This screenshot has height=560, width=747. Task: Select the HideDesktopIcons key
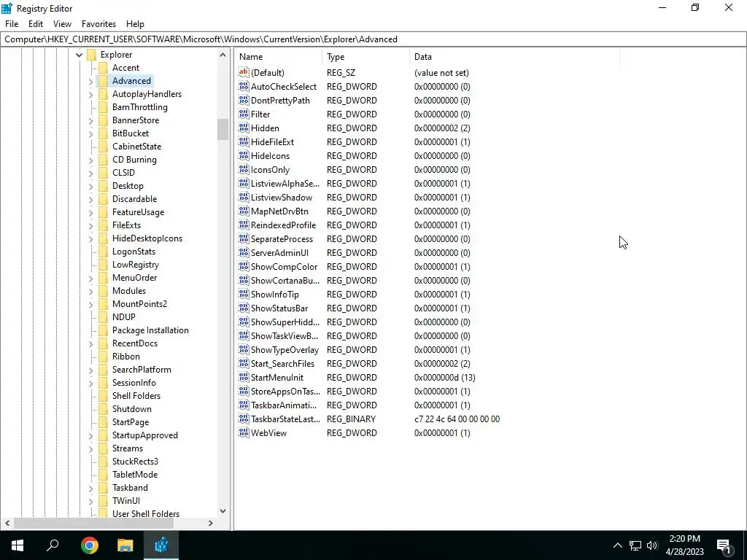147,238
